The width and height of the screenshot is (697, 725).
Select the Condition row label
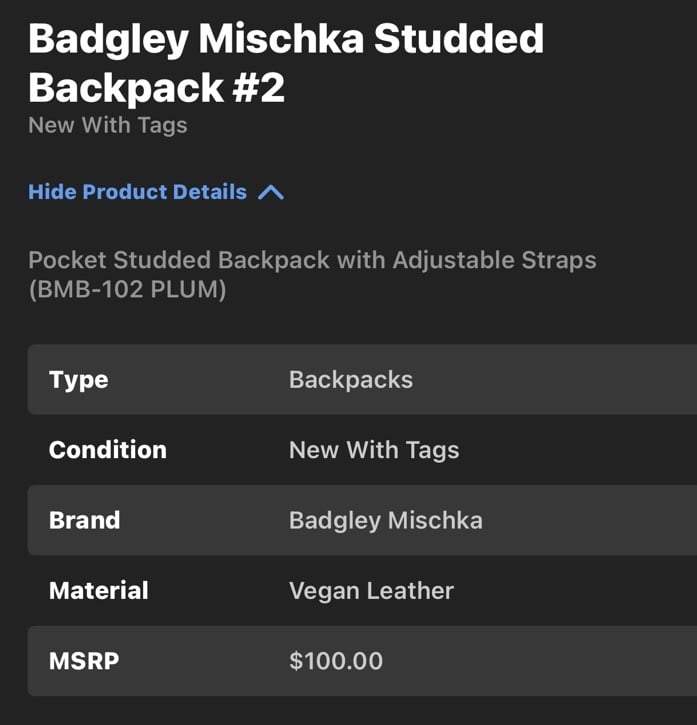coord(108,450)
